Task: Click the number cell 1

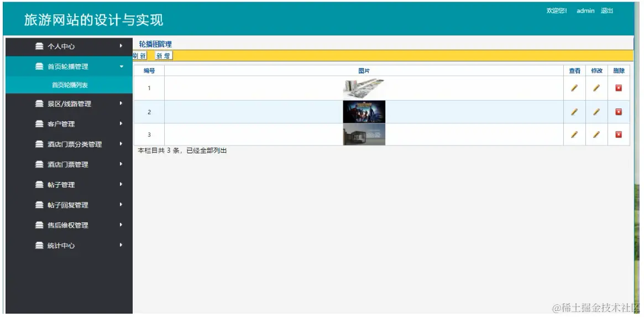Action: coord(149,88)
